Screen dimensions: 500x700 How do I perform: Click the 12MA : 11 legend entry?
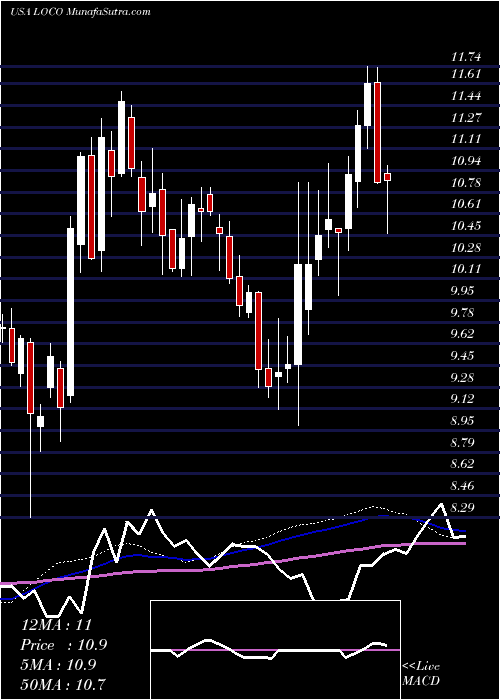pos(56,625)
